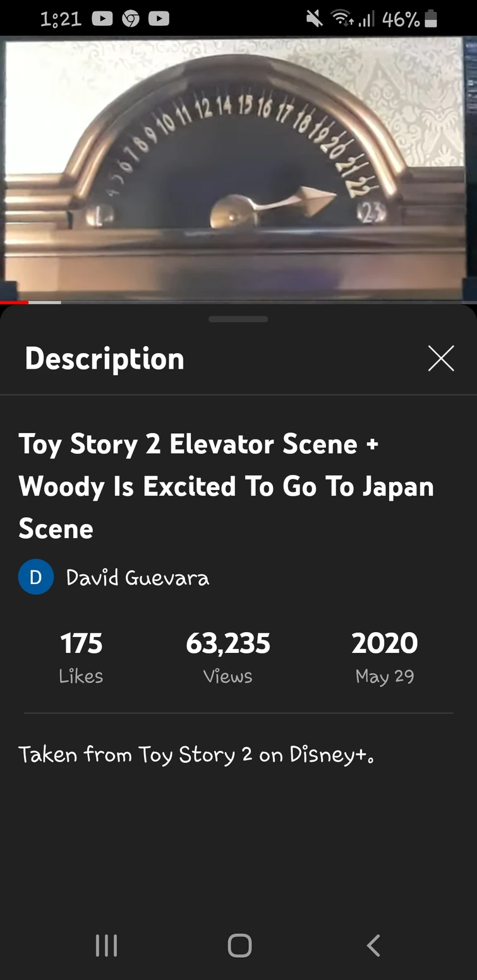Tap the 175 Likes count
The width and height of the screenshot is (477, 980).
point(81,658)
